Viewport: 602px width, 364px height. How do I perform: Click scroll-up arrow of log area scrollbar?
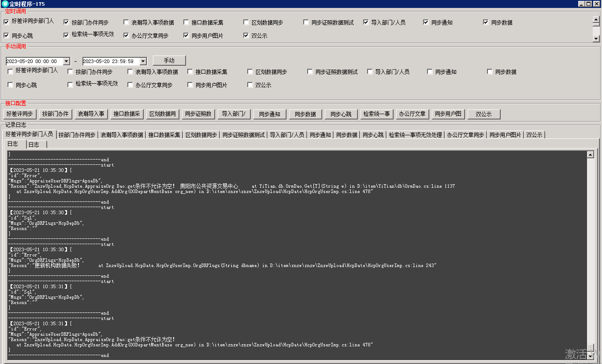pyautogui.click(x=591, y=155)
